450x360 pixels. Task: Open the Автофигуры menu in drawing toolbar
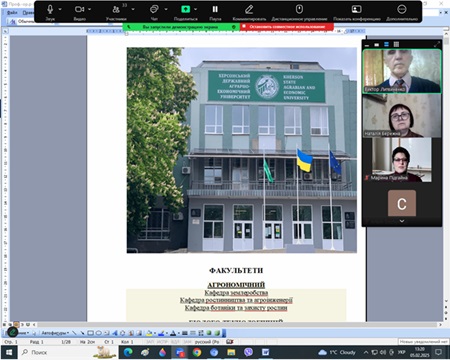point(55,333)
